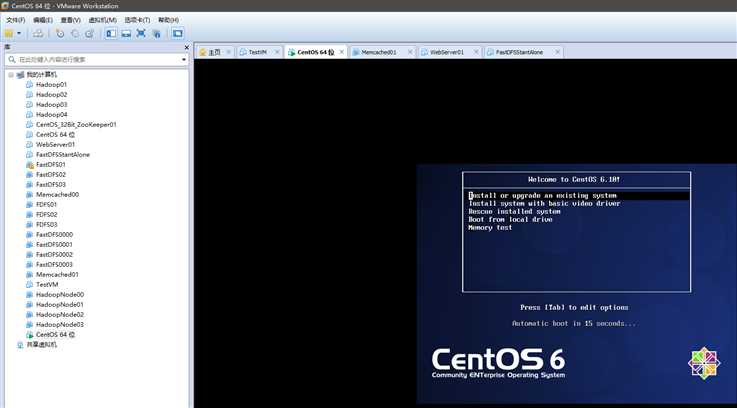Select Hadoop02 in the library tree
Viewport: 737px width, 408px height.
[51, 94]
